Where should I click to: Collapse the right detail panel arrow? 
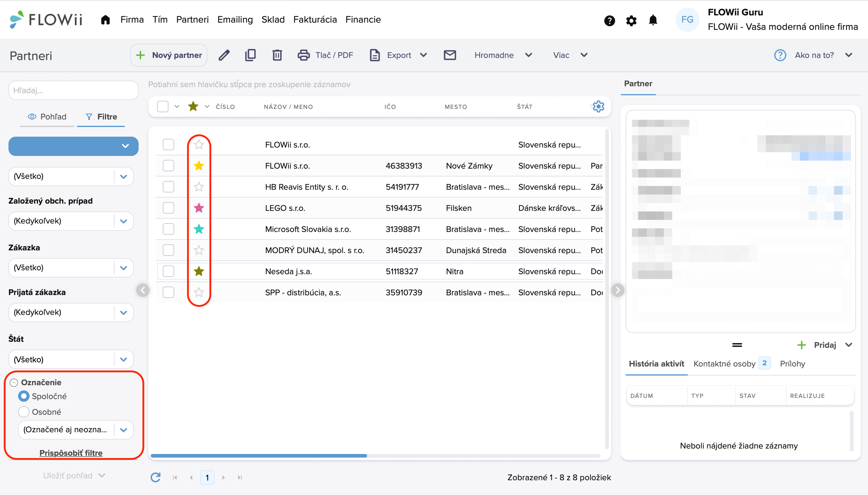pyautogui.click(x=618, y=290)
